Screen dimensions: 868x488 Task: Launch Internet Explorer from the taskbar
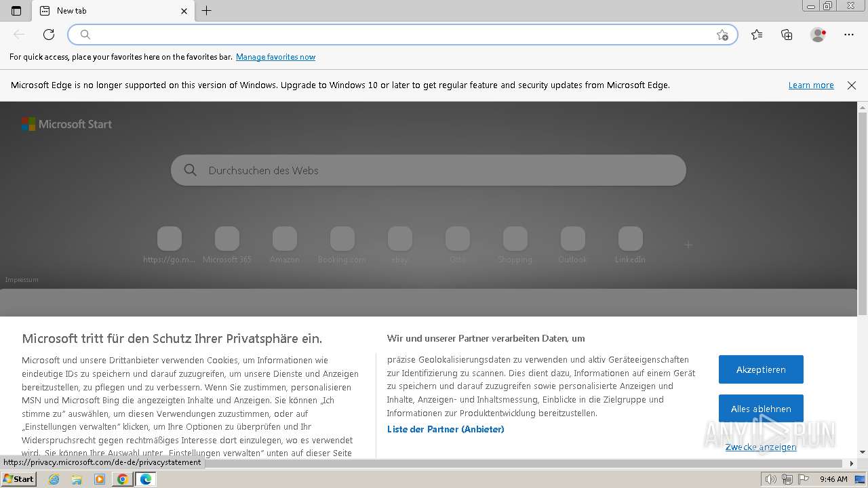coord(54,479)
